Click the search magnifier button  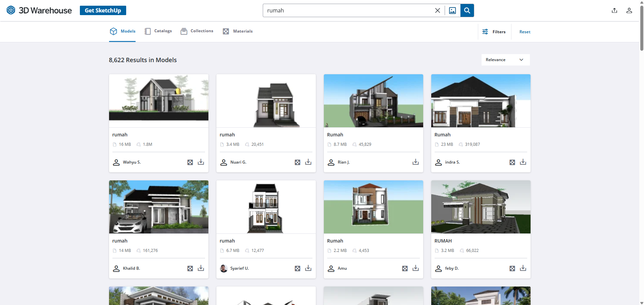[x=467, y=10]
